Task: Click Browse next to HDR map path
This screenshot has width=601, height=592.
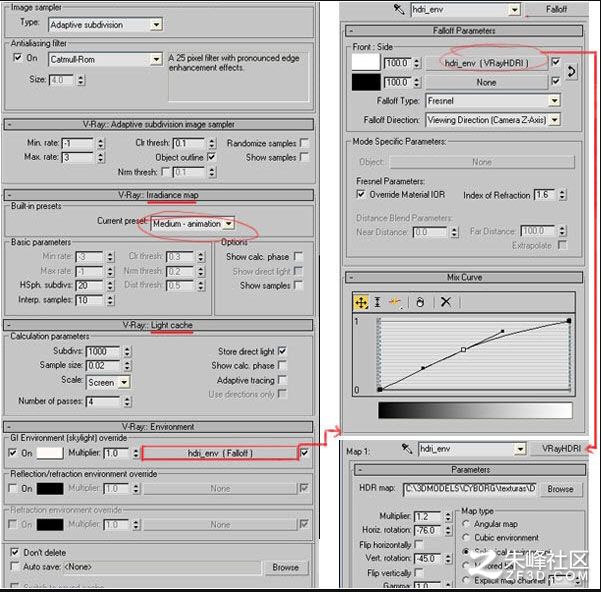Action: click(560, 489)
